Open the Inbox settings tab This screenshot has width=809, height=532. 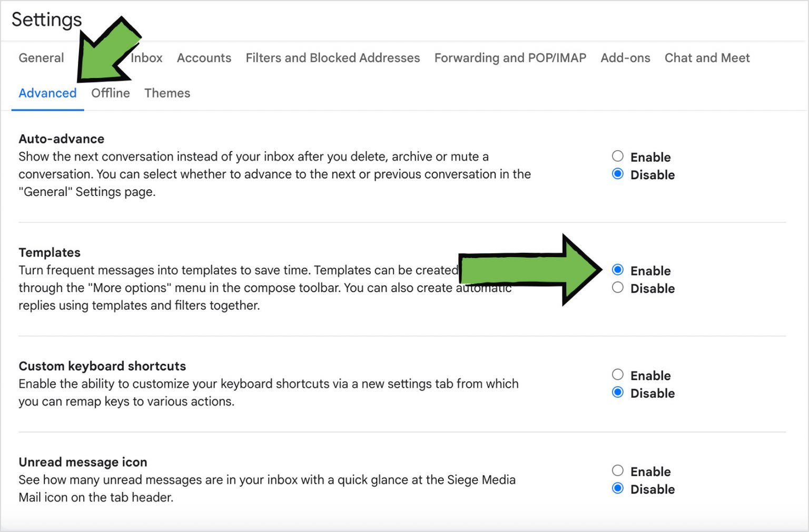146,58
